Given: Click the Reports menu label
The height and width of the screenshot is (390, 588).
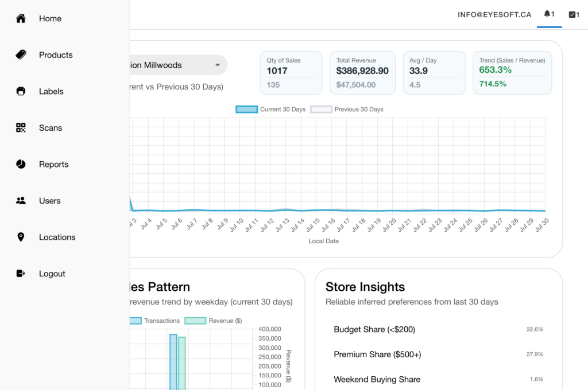Looking at the screenshot, I should pyautogui.click(x=53, y=164).
